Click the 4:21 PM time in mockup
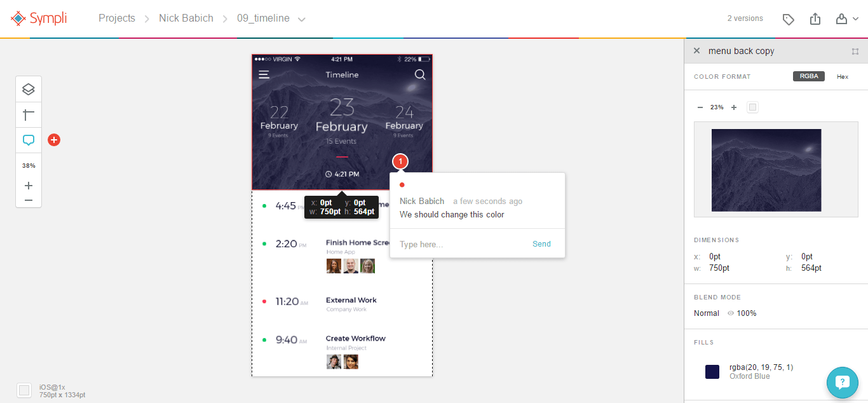The width and height of the screenshot is (868, 403). [342, 174]
